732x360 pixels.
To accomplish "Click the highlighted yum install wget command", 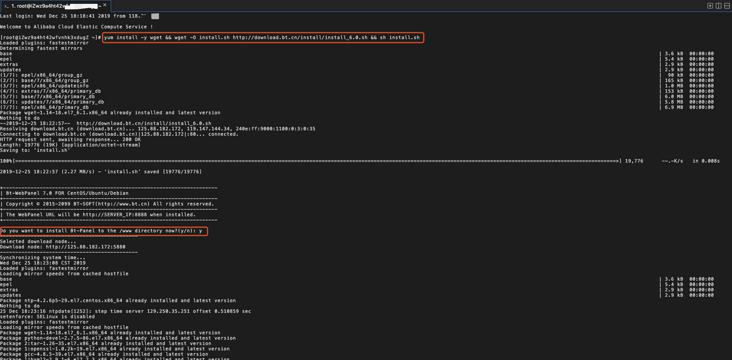I will pos(263,37).
